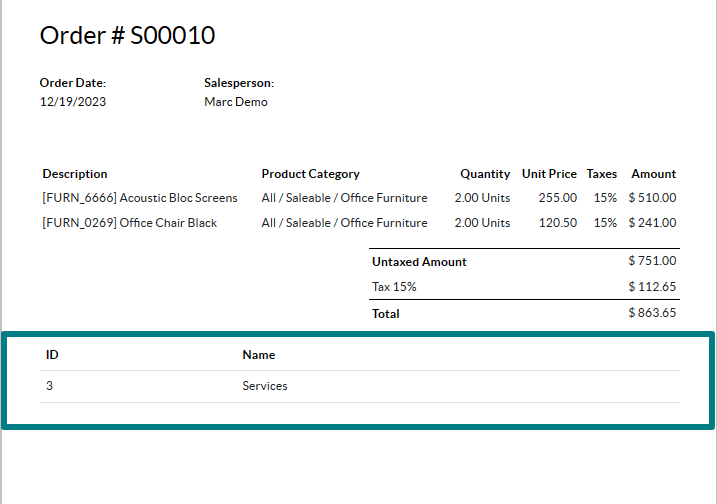Click the Order # S00010 heading
The height and width of the screenshot is (504, 717).
(127, 36)
